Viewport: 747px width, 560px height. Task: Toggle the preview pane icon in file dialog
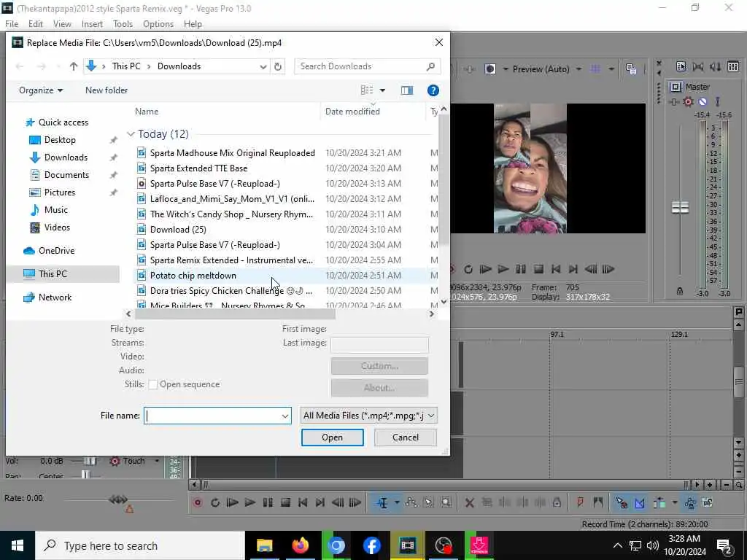[x=407, y=90]
